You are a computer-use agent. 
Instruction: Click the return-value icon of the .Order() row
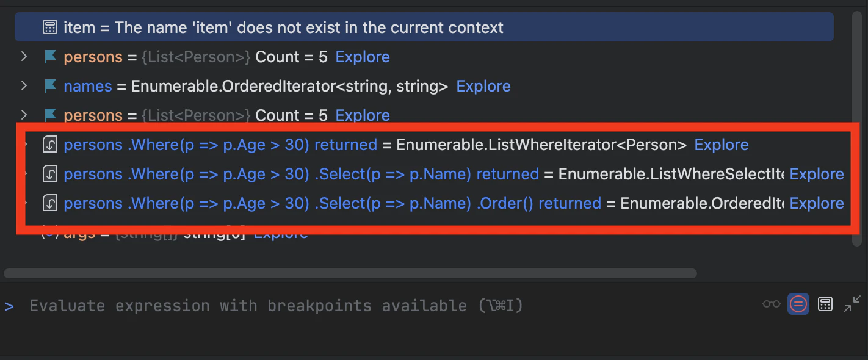coord(50,203)
